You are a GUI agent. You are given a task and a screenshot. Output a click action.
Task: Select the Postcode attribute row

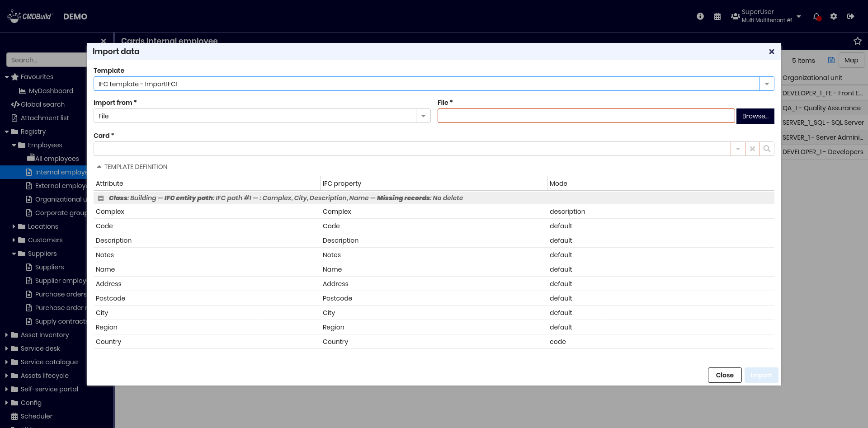click(434, 298)
